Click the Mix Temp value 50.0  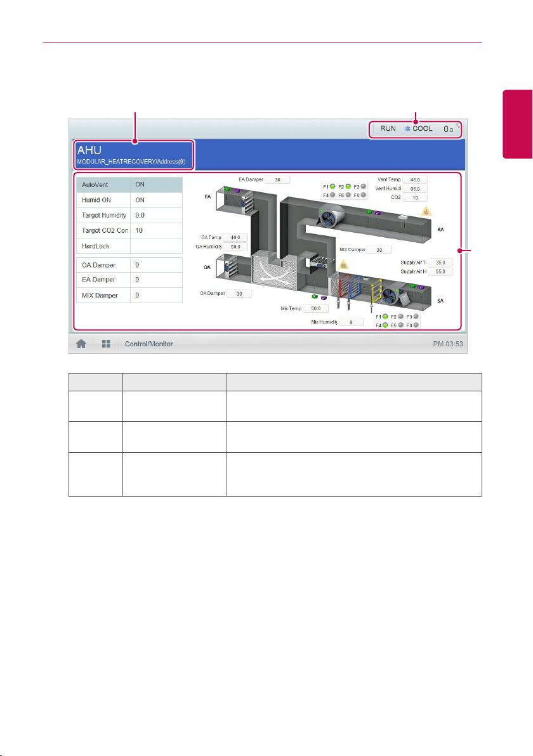click(x=316, y=309)
